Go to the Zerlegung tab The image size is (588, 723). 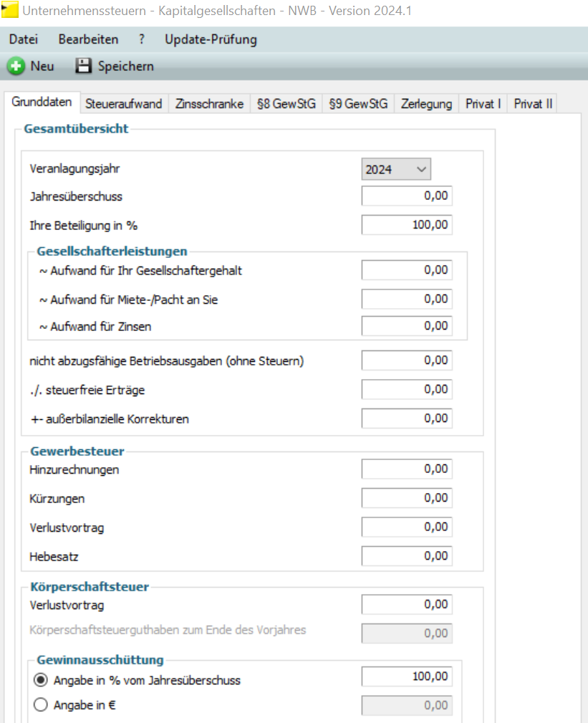[x=426, y=104]
